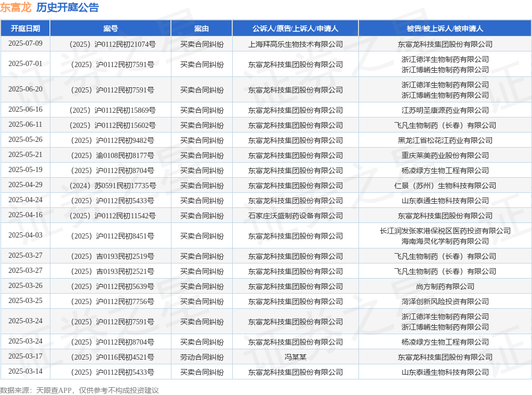Image resolution: width=532 pixels, height=395 pixels.
Task: Click case cause 劳动合同纠纷
Action: coord(202,358)
